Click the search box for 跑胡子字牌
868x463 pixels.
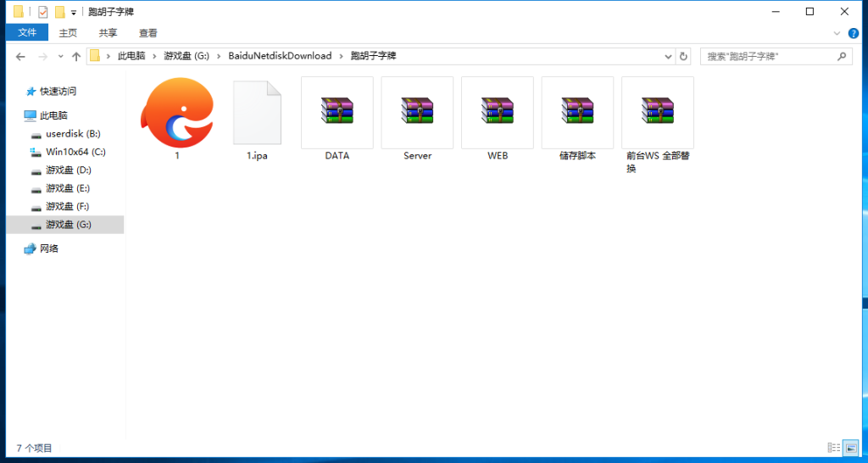click(x=776, y=57)
